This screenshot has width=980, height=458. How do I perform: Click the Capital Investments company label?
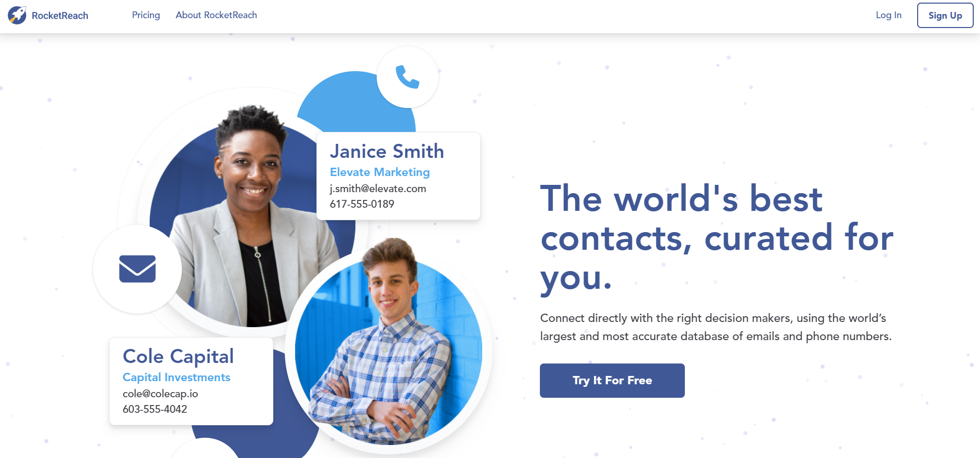pyautogui.click(x=176, y=377)
